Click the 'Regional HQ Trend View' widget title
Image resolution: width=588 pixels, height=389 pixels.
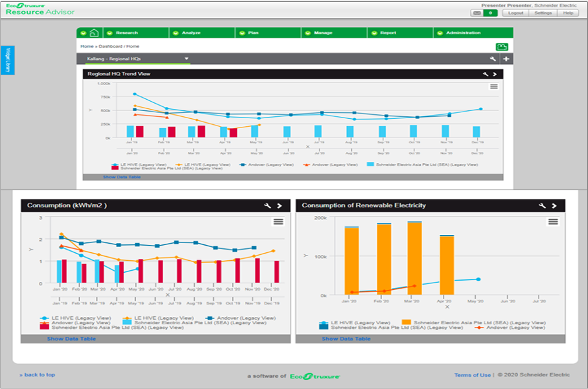click(119, 74)
